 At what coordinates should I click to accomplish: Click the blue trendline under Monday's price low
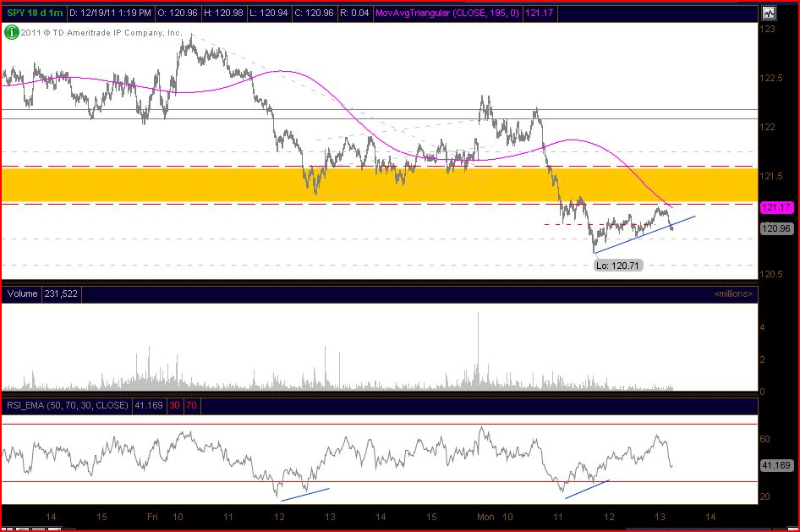pos(644,234)
